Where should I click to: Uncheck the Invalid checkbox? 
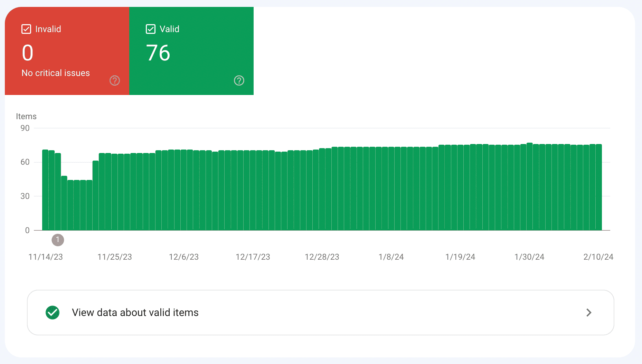pyautogui.click(x=26, y=29)
